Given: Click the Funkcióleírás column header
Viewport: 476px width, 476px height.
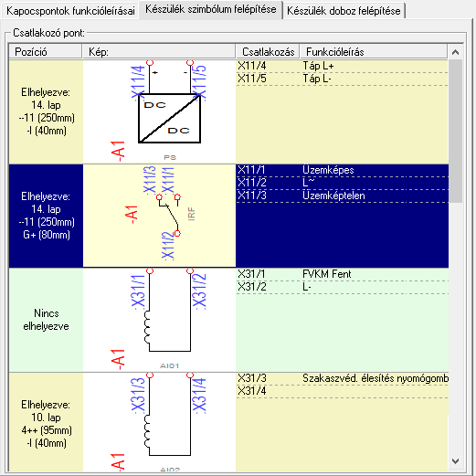Looking at the screenshot, I should [374, 52].
